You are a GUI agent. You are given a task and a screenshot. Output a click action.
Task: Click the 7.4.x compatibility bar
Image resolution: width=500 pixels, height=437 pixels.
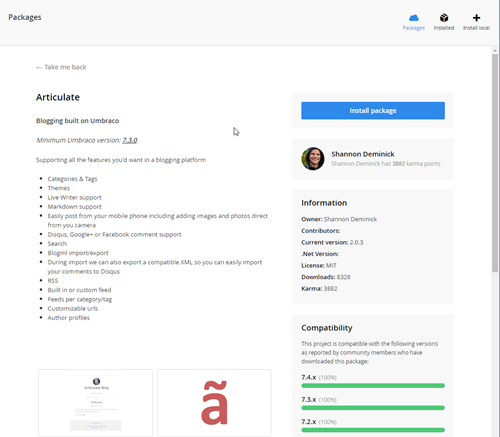click(373, 386)
